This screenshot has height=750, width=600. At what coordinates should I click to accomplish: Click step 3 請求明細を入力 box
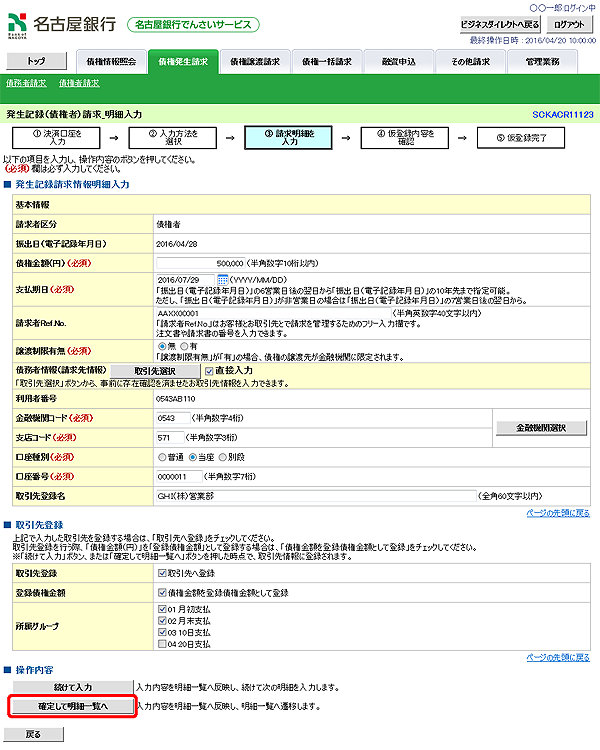[289, 138]
